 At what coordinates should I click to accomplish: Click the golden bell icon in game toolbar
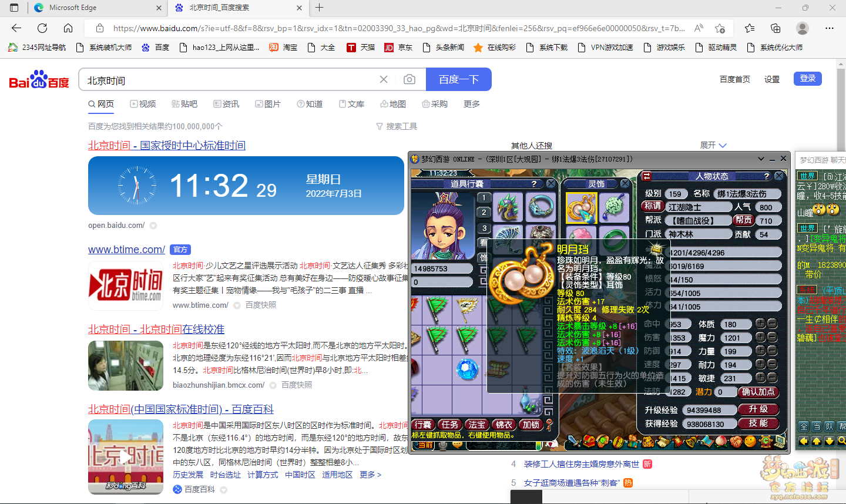click(x=691, y=441)
